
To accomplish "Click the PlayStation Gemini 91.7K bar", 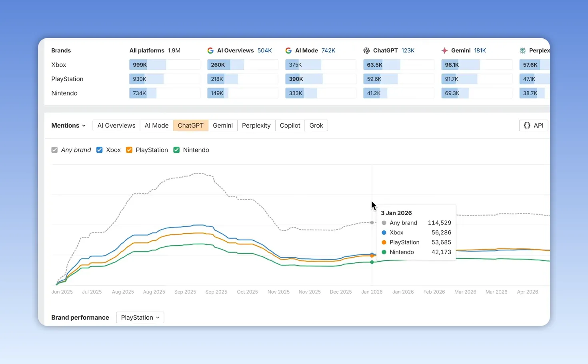I will tap(477, 79).
